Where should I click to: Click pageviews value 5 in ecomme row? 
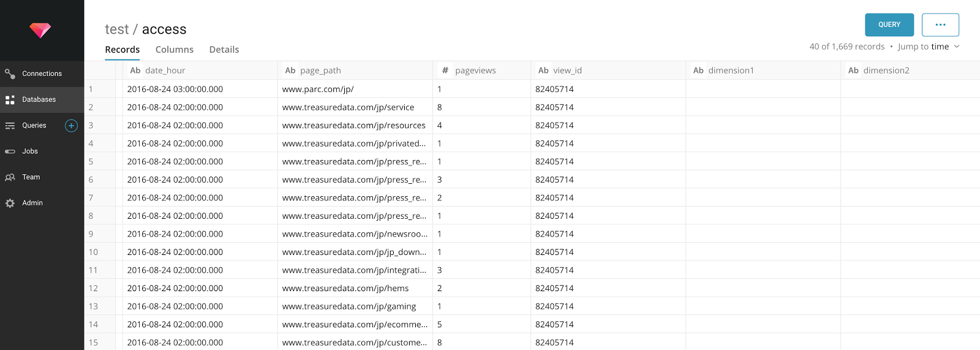click(x=482, y=324)
